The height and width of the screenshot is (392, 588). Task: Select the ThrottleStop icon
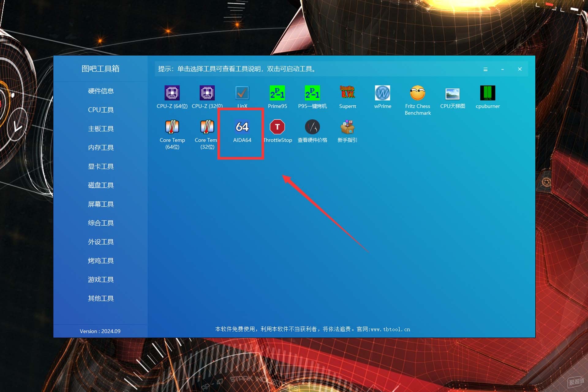[277, 127]
